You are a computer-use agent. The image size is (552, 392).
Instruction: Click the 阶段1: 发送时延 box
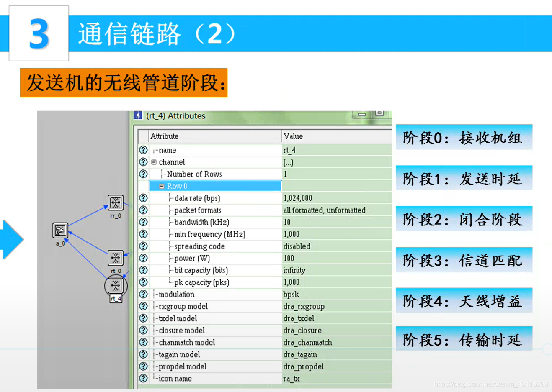[464, 178]
